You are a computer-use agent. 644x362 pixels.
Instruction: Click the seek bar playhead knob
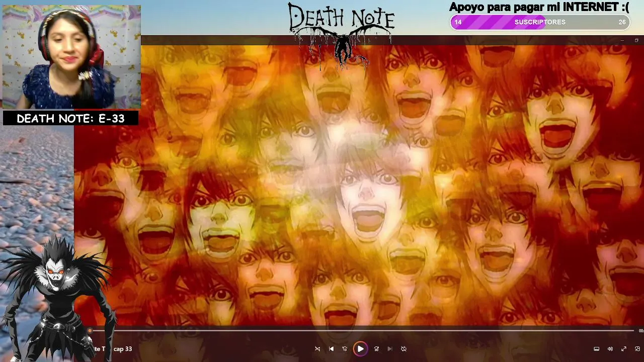(x=90, y=331)
